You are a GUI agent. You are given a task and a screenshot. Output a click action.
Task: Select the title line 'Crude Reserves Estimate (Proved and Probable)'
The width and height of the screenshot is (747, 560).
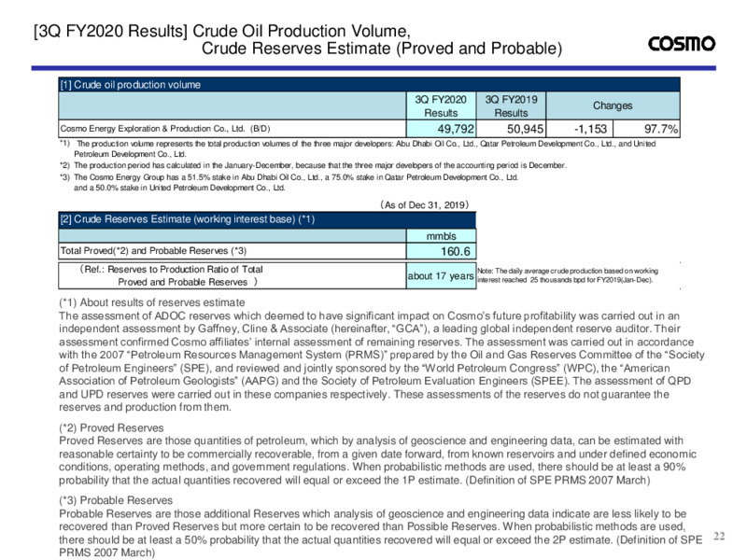(x=382, y=49)
